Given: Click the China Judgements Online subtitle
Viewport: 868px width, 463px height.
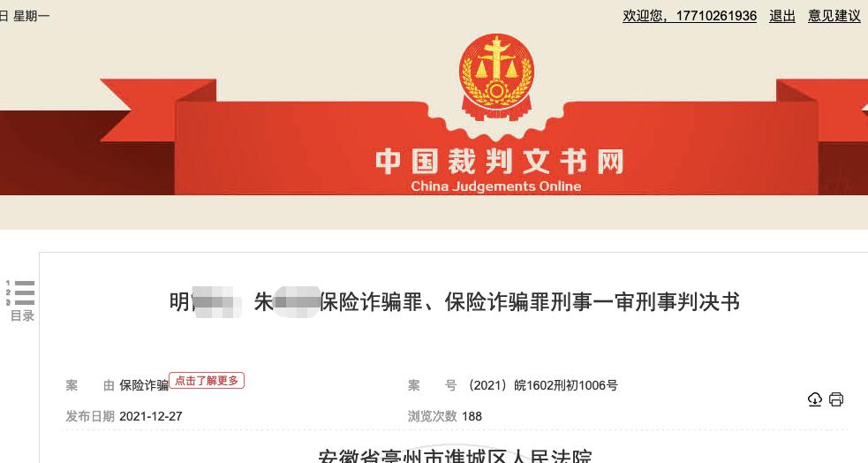Looking at the screenshot, I should 496,186.
